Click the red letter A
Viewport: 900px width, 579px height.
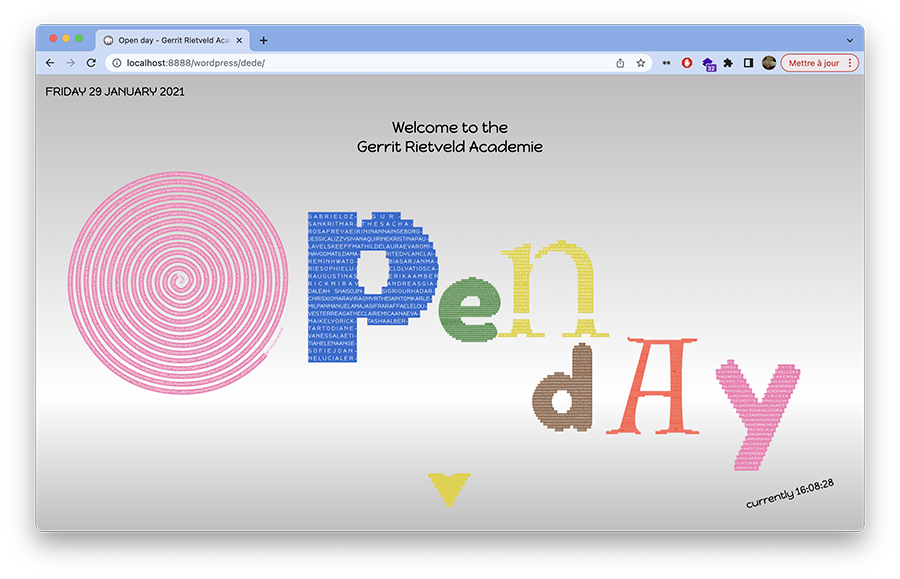tap(654, 386)
